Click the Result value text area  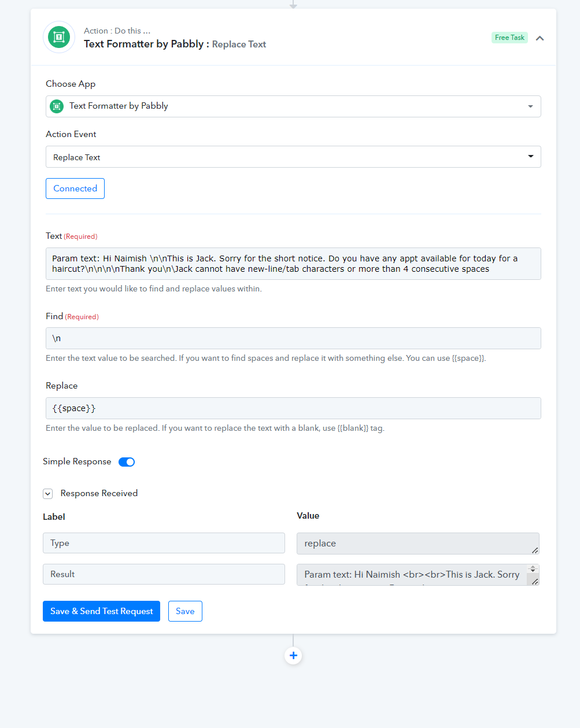click(x=412, y=575)
